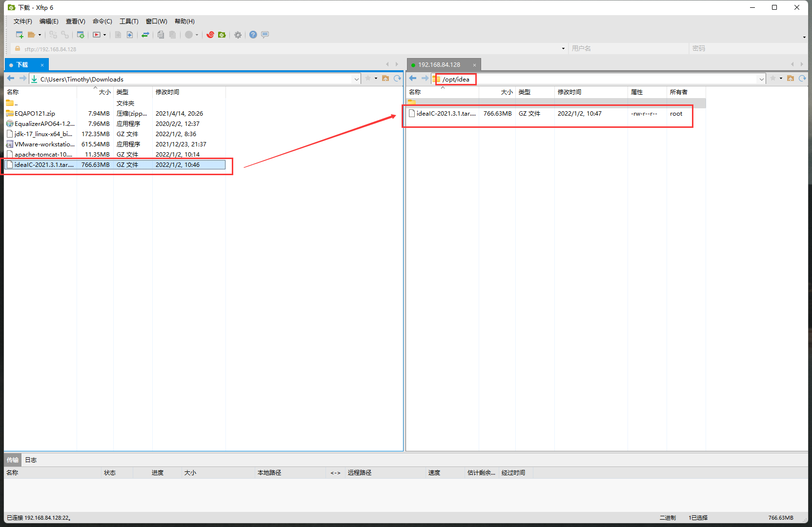
Task: Switch to the 传输 transfer tab
Action: [x=13, y=460]
